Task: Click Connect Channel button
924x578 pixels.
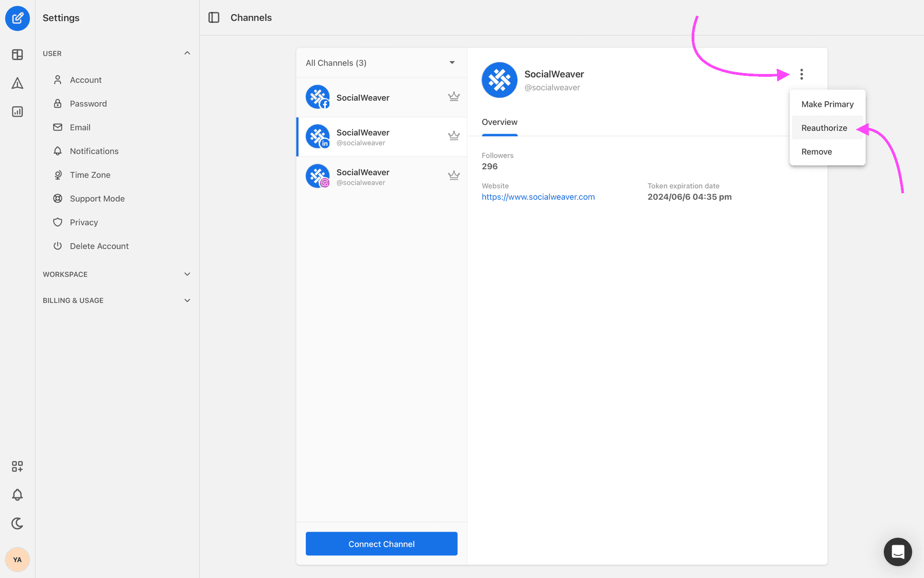Action: pyautogui.click(x=382, y=544)
